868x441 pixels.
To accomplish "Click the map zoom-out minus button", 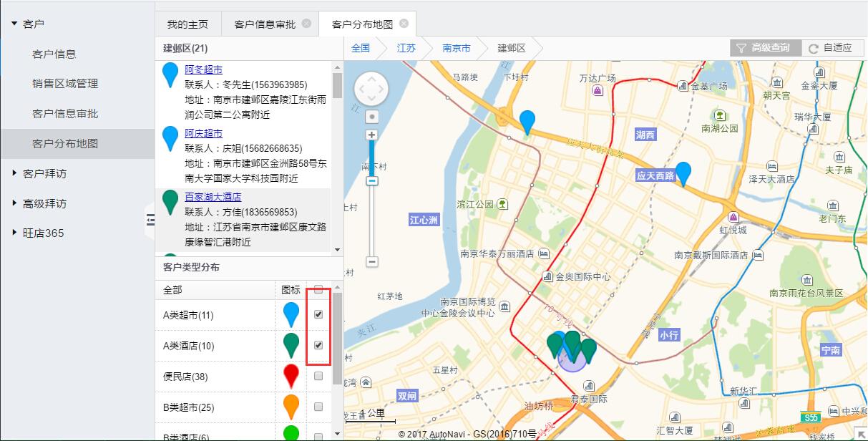I will [x=371, y=262].
